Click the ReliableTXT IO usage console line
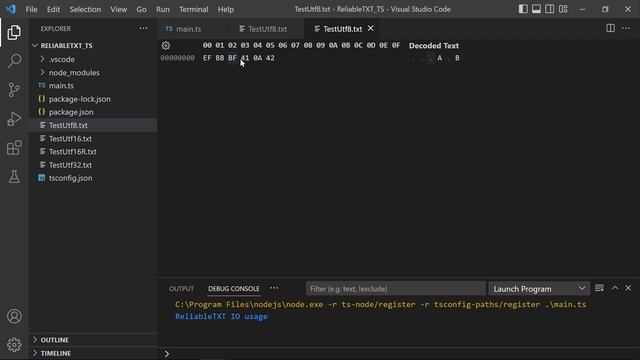 (x=221, y=316)
